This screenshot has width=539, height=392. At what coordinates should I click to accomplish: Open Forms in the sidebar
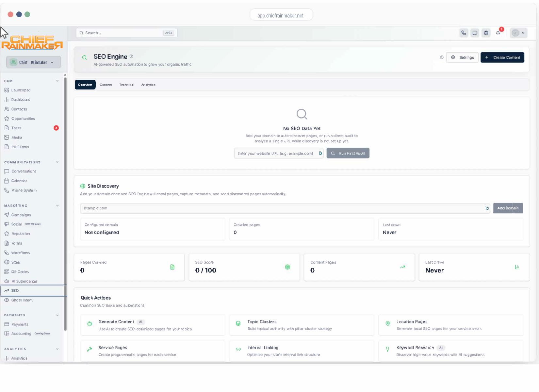coord(17,243)
